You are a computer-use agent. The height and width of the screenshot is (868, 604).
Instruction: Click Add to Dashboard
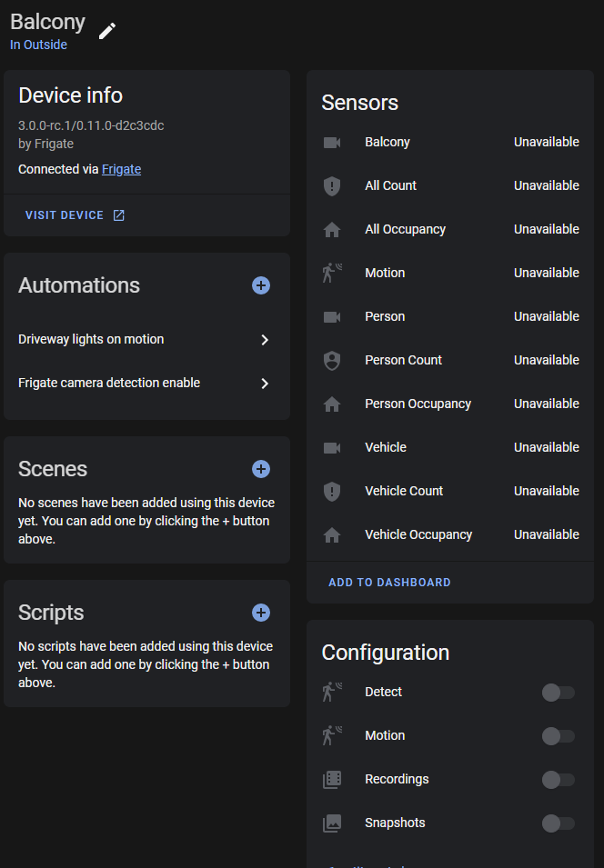(x=389, y=583)
